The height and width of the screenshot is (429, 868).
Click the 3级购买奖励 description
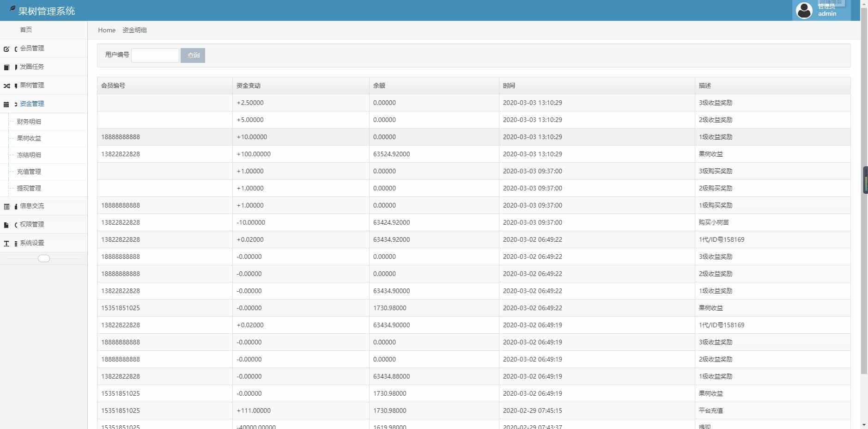point(716,171)
